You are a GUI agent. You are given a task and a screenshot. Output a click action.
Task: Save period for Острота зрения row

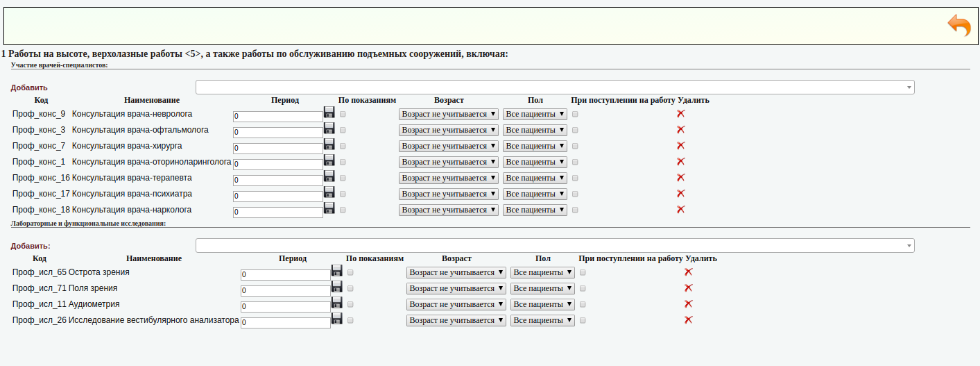[337, 270]
